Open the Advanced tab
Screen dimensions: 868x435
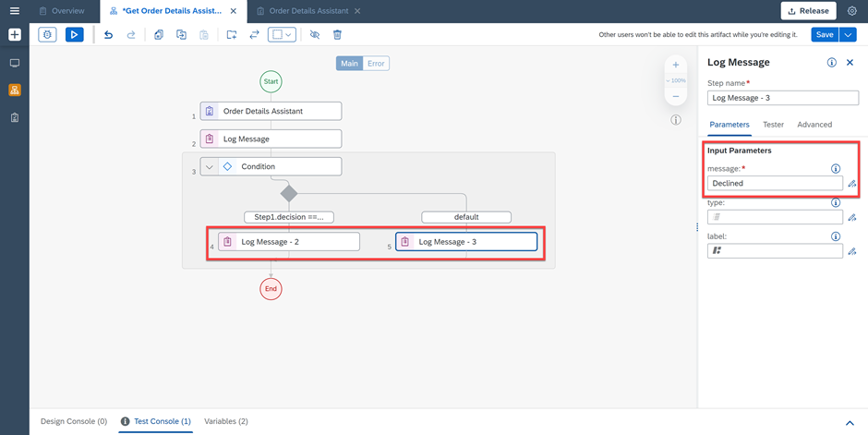pyautogui.click(x=814, y=125)
